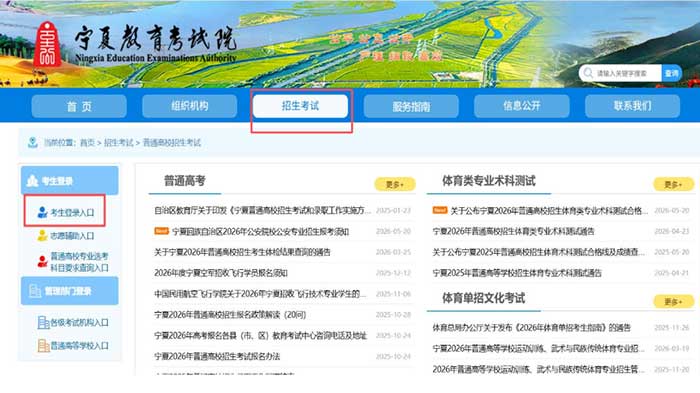Screen dimensions: 700x393
Task: Click the 考生登录 sidebar header
Action: coord(70,180)
